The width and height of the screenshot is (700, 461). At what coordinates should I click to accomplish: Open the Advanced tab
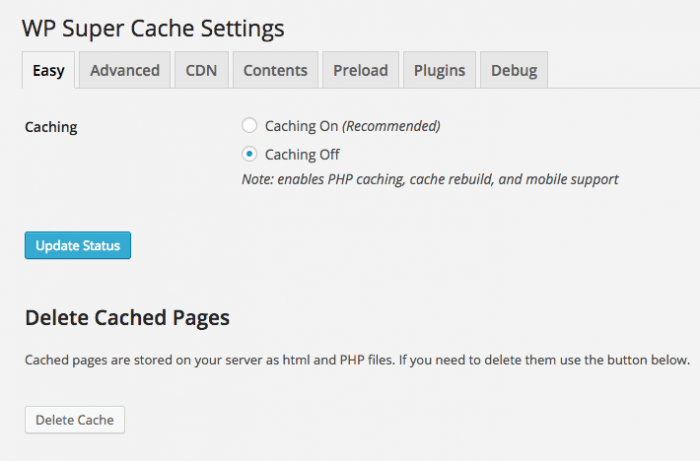(x=125, y=70)
